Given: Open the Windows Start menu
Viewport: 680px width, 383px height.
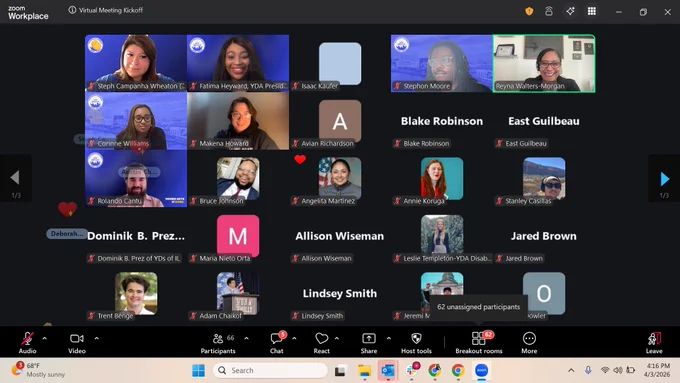Looking at the screenshot, I should tap(199, 370).
